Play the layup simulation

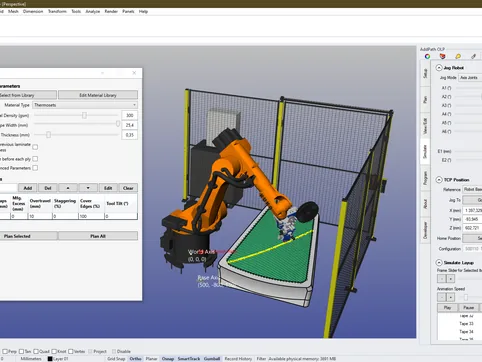pyautogui.click(x=447, y=307)
